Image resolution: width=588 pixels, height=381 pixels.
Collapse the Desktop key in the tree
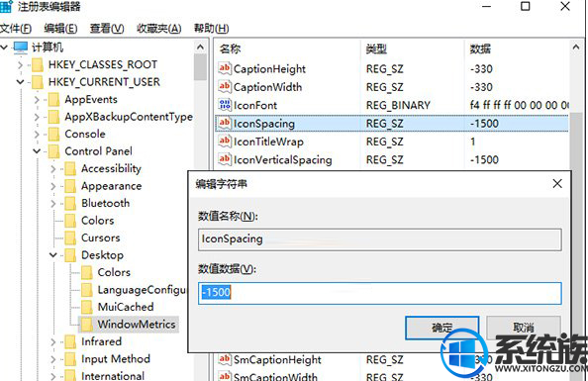click(53, 255)
